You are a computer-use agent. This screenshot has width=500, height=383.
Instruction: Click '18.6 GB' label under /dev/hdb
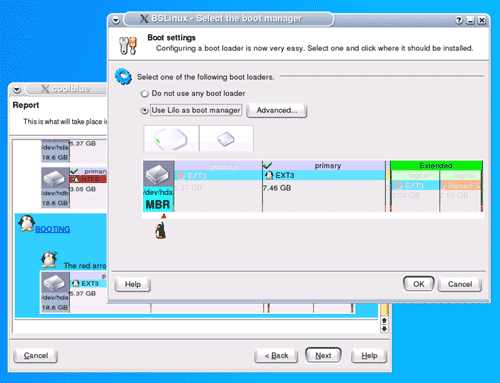(x=55, y=203)
